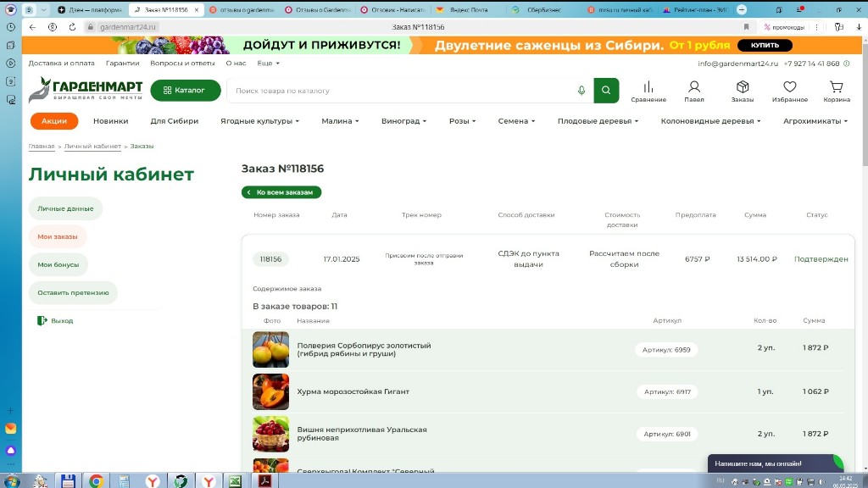The width and height of the screenshot is (868, 488).
Task: Click the Alice assistant icon in sidebar
Action: (10, 450)
